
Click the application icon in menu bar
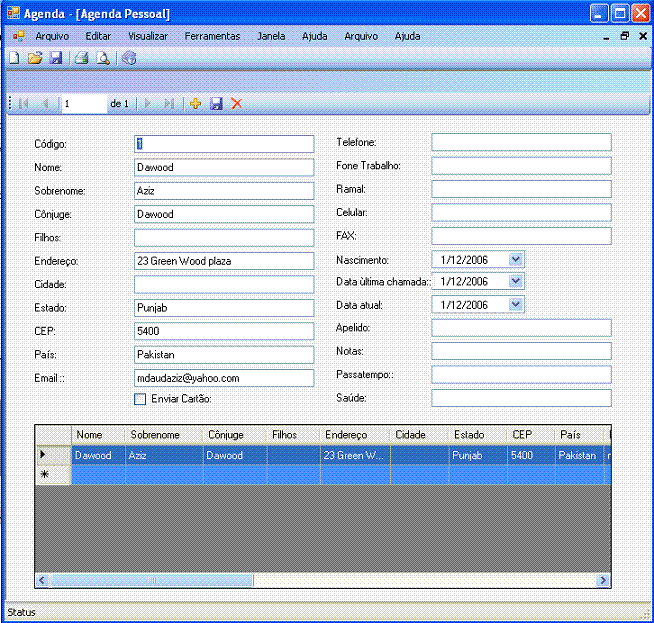click(x=18, y=36)
